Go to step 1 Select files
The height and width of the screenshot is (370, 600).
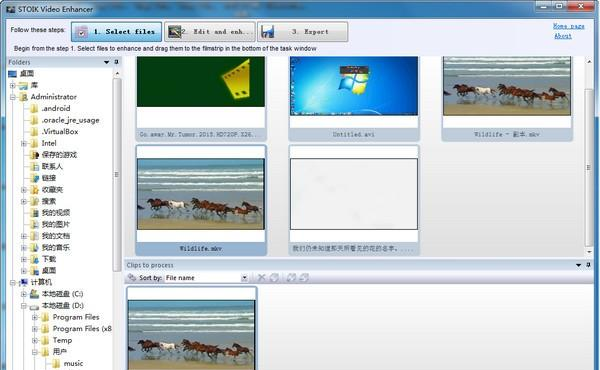[x=116, y=32]
